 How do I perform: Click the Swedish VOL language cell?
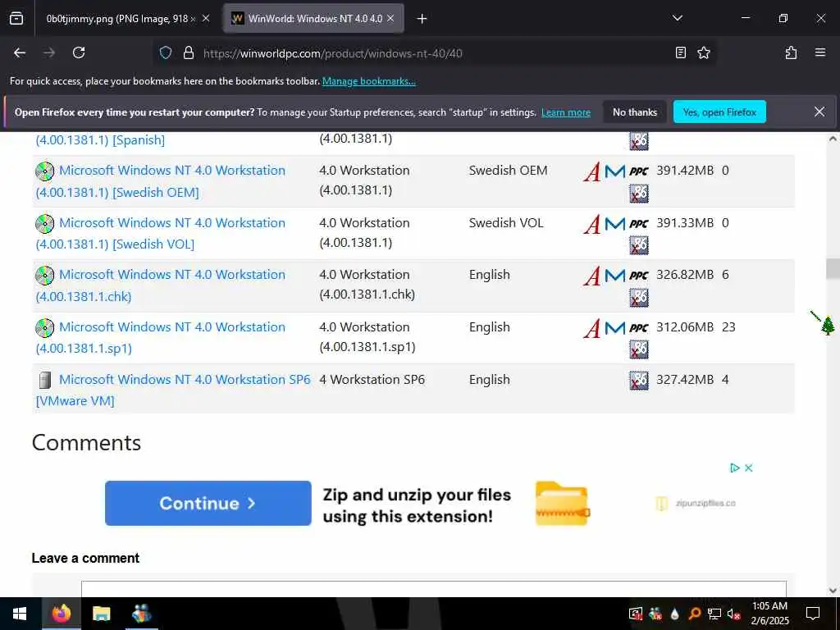[505, 223]
